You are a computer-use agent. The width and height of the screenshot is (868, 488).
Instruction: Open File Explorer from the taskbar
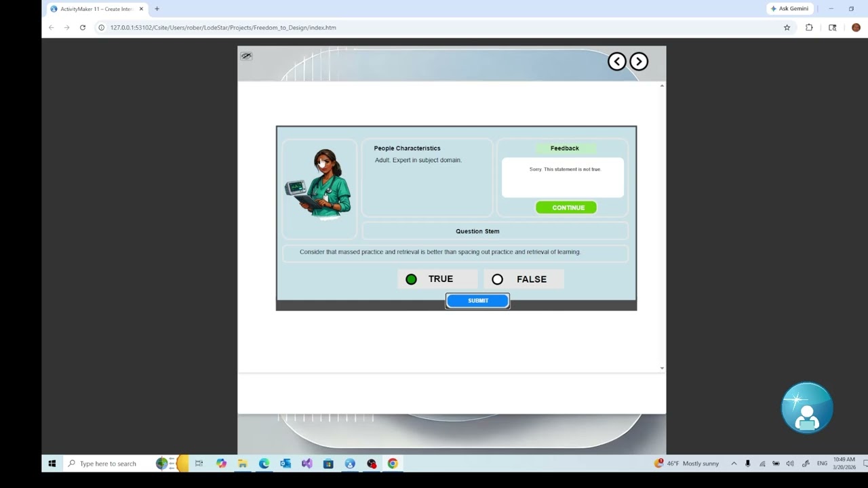[x=242, y=464]
